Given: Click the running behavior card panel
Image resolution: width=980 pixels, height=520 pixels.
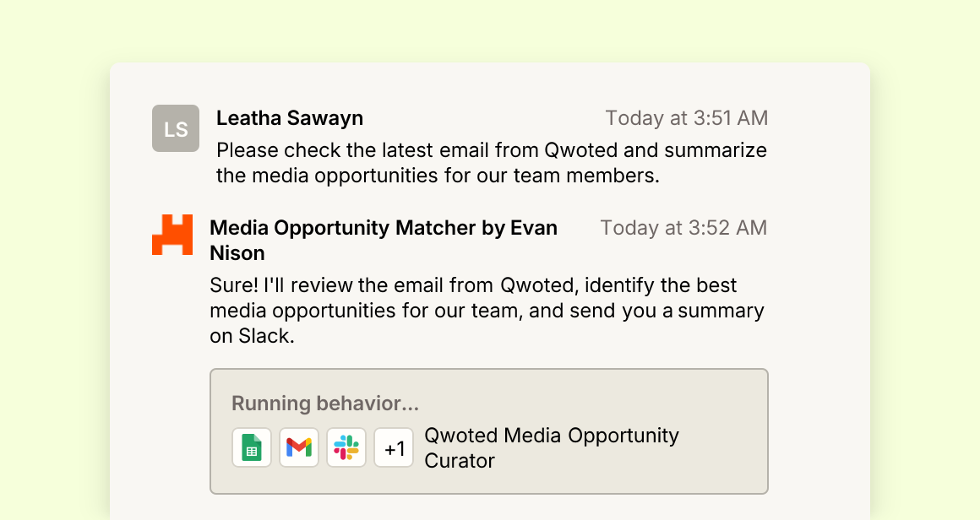Looking at the screenshot, I should coord(489,431).
